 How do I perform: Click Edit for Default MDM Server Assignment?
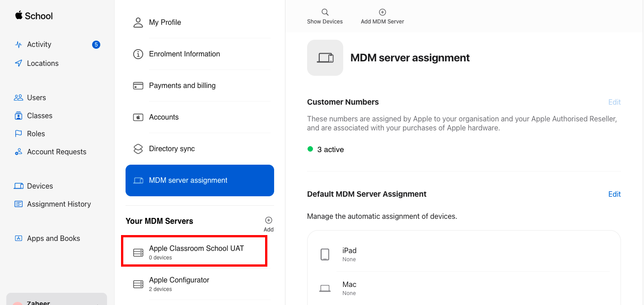click(615, 194)
